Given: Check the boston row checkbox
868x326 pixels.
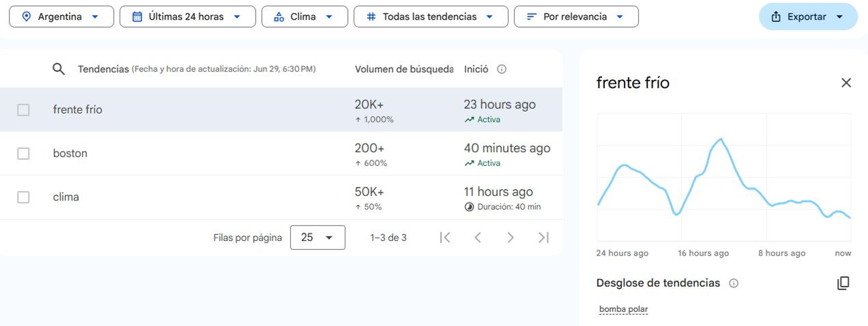Looking at the screenshot, I should coord(23,154).
